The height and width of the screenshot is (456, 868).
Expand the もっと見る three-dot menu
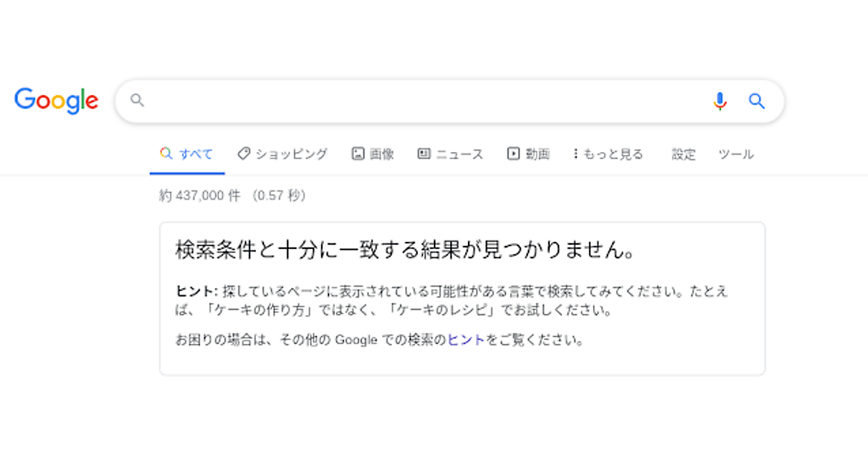click(x=575, y=153)
